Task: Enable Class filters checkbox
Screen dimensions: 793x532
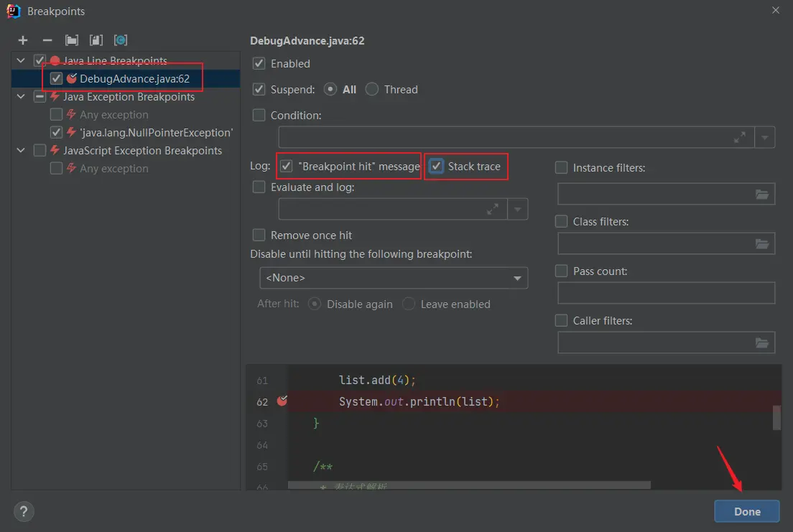Action: 562,221
